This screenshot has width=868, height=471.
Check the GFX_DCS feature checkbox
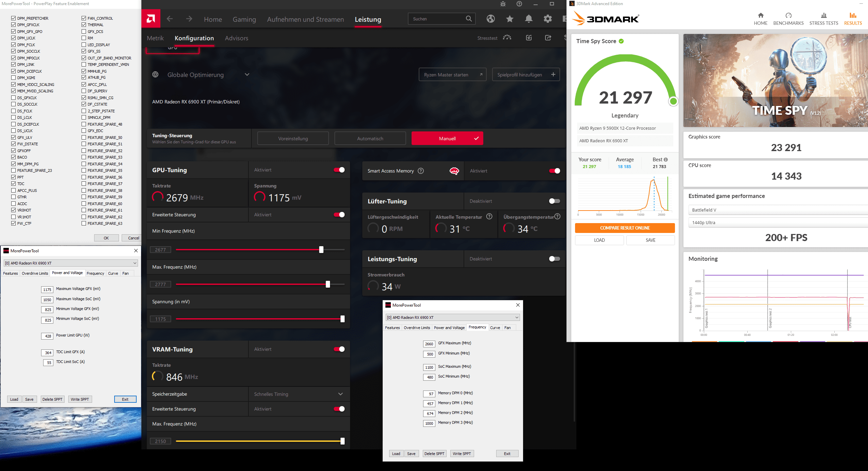(x=84, y=31)
